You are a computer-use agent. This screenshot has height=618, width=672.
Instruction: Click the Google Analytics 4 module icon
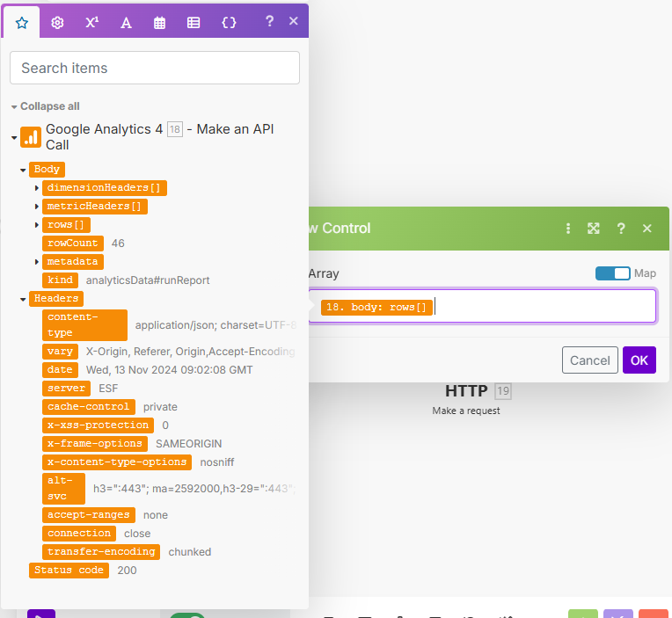31,137
